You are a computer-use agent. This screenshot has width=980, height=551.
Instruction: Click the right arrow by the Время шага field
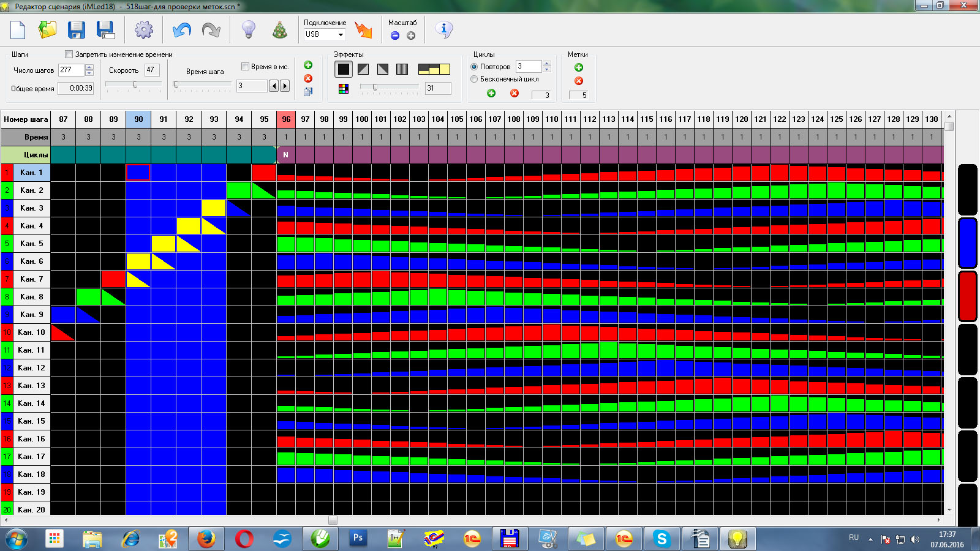[285, 86]
